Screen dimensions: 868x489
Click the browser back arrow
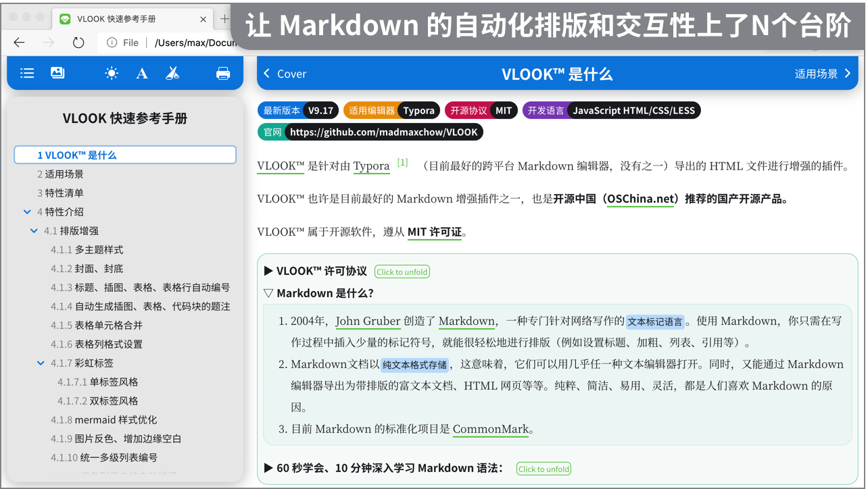point(18,43)
